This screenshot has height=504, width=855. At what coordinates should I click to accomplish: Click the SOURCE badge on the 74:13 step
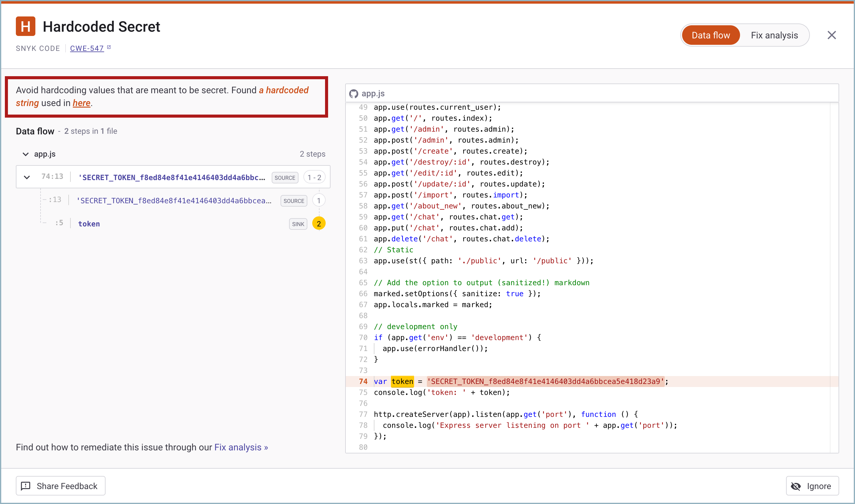pos(285,177)
